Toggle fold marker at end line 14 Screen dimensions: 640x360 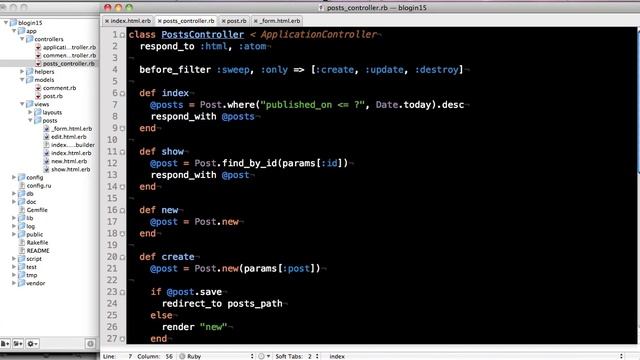point(122,187)
